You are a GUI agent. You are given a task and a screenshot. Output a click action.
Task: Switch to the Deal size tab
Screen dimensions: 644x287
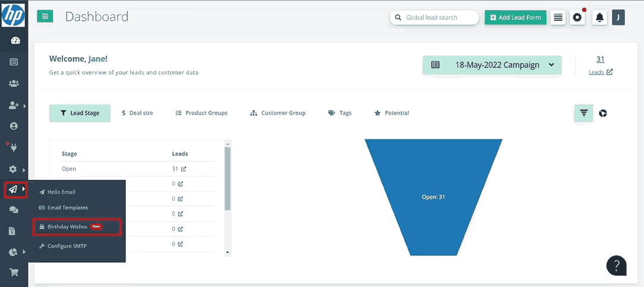(137, 113)
